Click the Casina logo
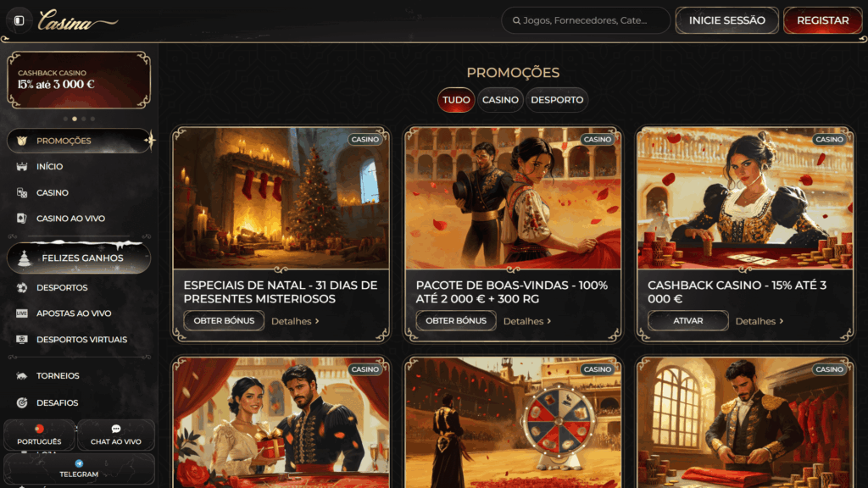 pyautogui.click(x=76, y=22)
